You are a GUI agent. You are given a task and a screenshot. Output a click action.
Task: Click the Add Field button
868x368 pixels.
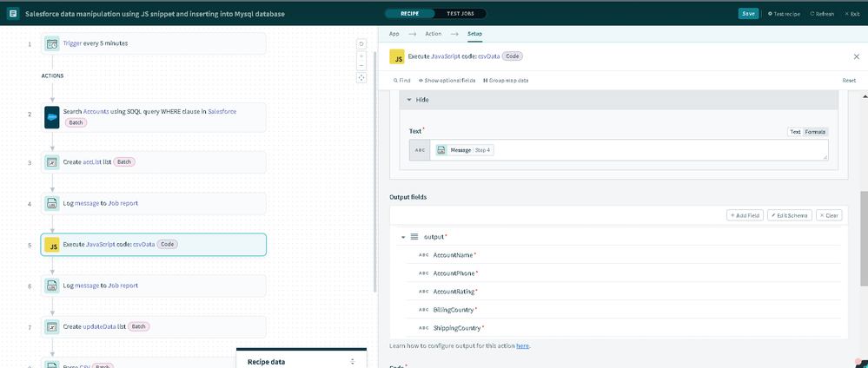[745, 215]
